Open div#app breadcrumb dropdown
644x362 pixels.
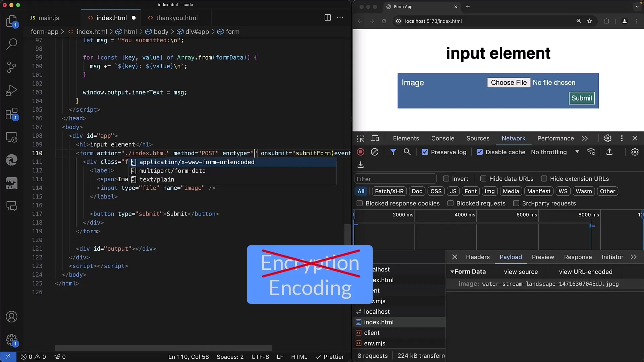point(193,32)
